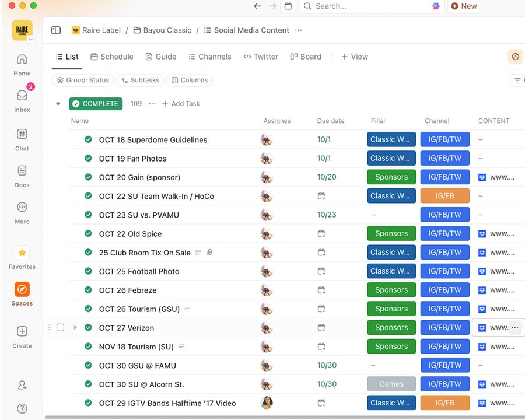The image size is (525, 420).
Task: Toggle the sidebar panel icon
Action: tap(56, 30)
